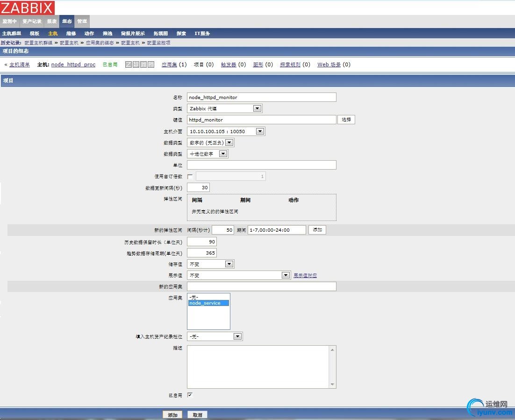Screen dimensions: 515x420
Task: Click the 选择 key select button
Action: tap(346, 120)
